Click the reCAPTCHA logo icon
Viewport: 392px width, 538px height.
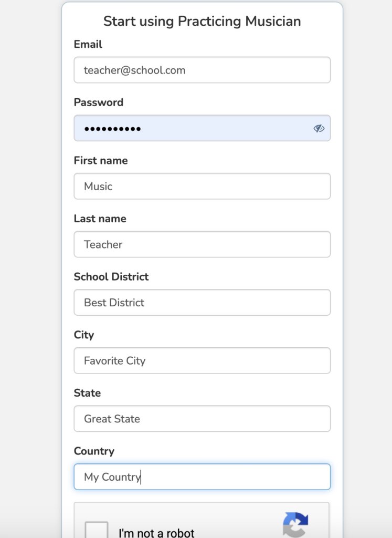click(295, 525)
